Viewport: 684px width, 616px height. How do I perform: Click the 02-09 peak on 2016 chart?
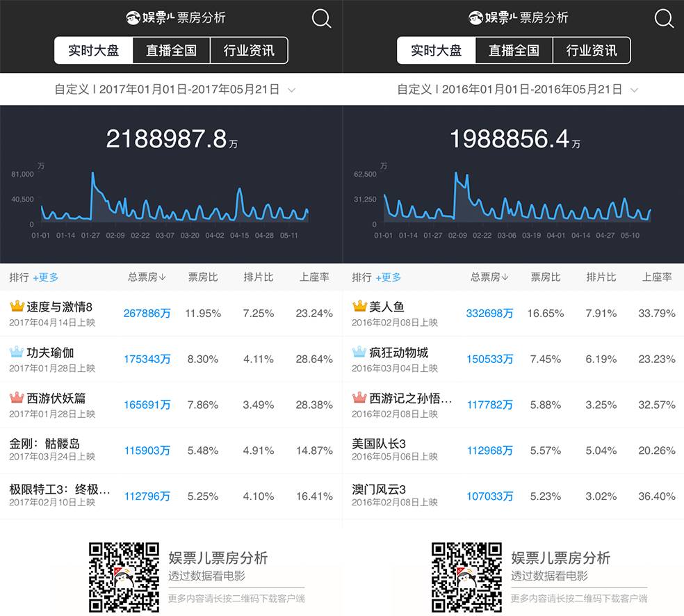pos(456,174)
